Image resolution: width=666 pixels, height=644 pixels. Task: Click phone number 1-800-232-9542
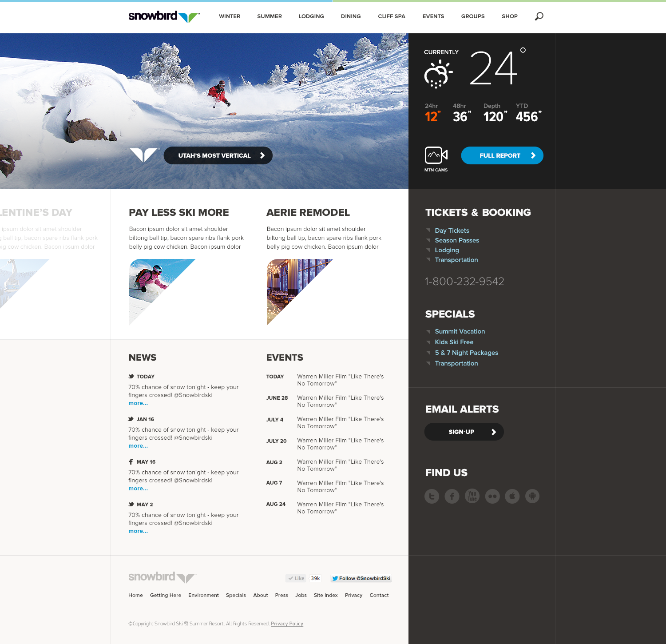pyautogui.click(x=464, y=281)
